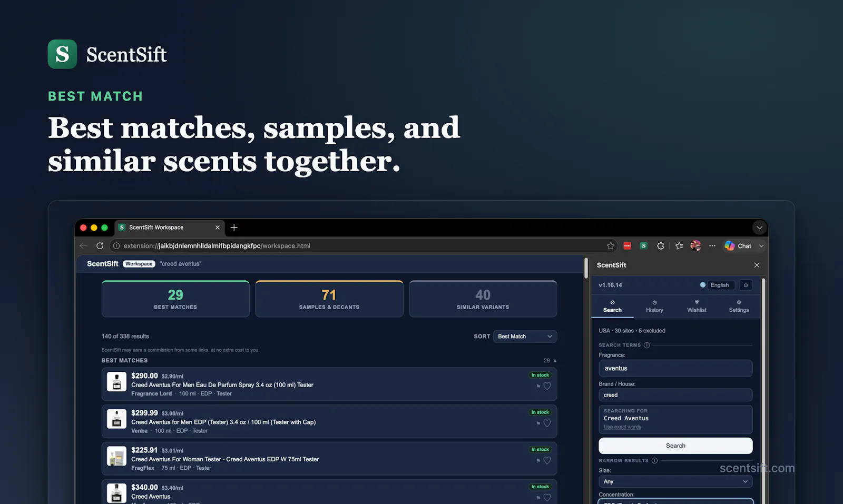Screen dimensions: 843x504
Task: Open Copilot Chat button
Action: click(x=738, y=246)
